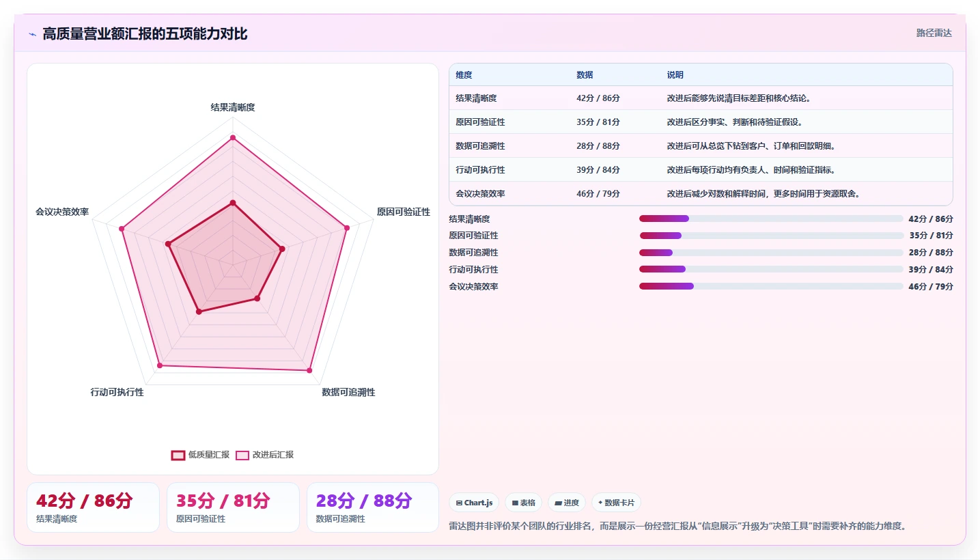Click the 改进后汇报 data point on 行动可执行性 axis
980x560 pixels.
pos(160,366)
